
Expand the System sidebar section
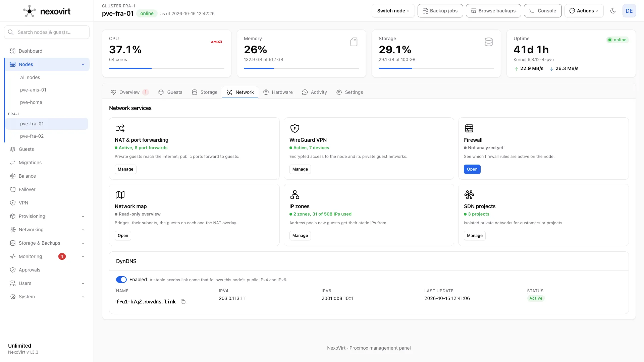(x=83, y=297)
